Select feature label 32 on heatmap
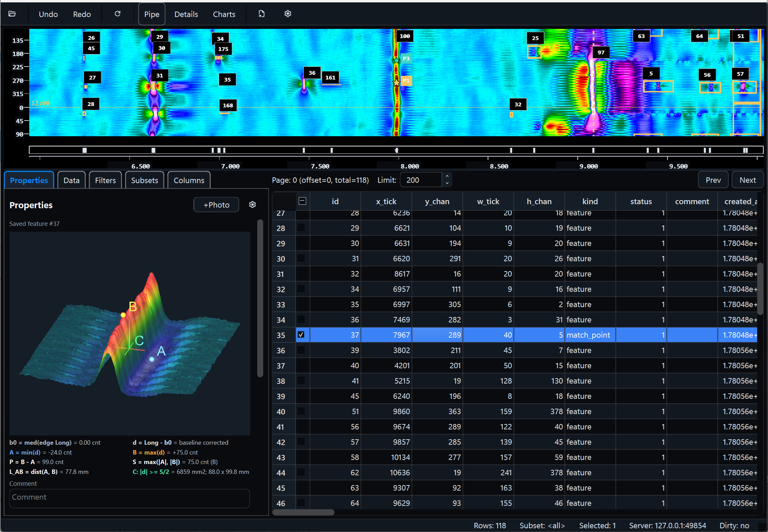This screenshot has height=532, width=768. click(x=518, y=104)
